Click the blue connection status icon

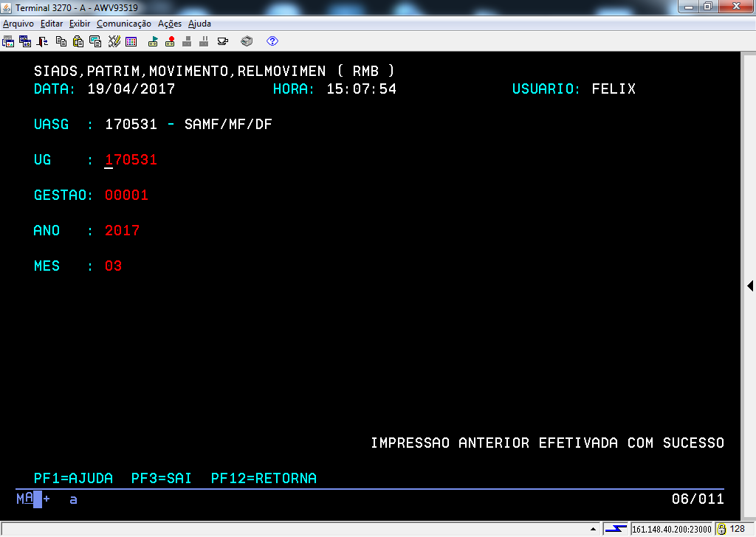point(616,529)
